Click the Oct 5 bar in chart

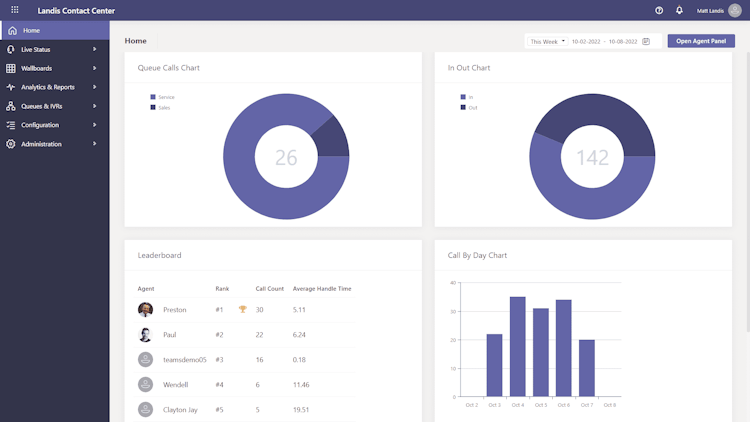coord(540,352)
